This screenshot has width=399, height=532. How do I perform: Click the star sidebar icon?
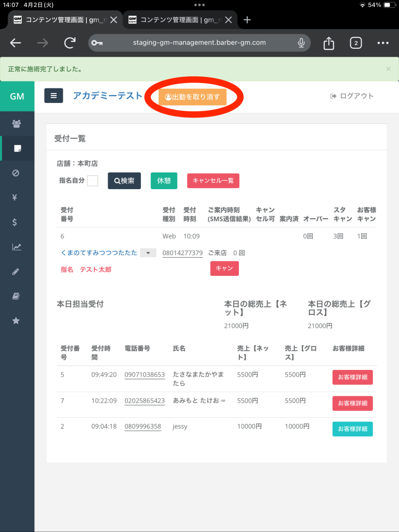(16, 321)
